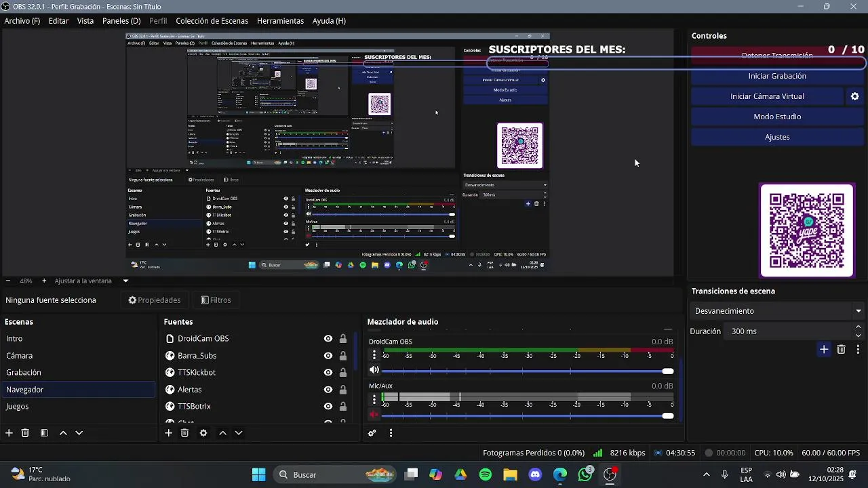Open Microsoft Edge from the taskbar
Screen dimensions: 868x488
(560, 474)
